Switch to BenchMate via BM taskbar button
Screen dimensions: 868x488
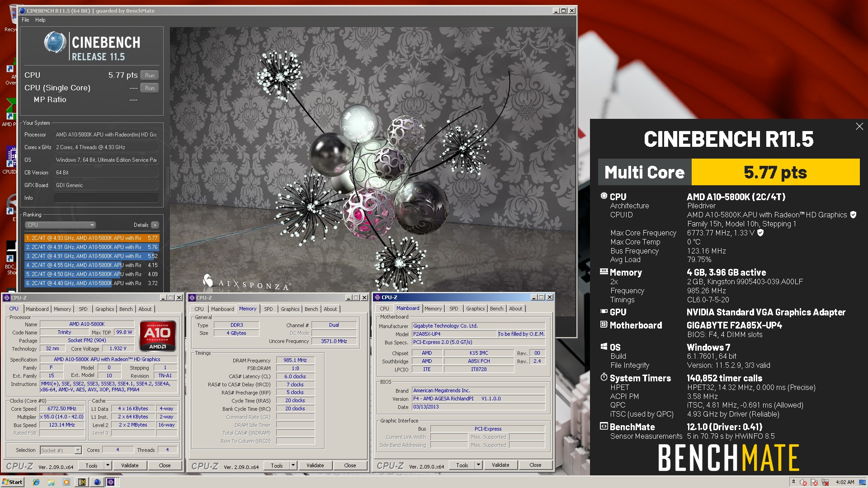(82, 482)
